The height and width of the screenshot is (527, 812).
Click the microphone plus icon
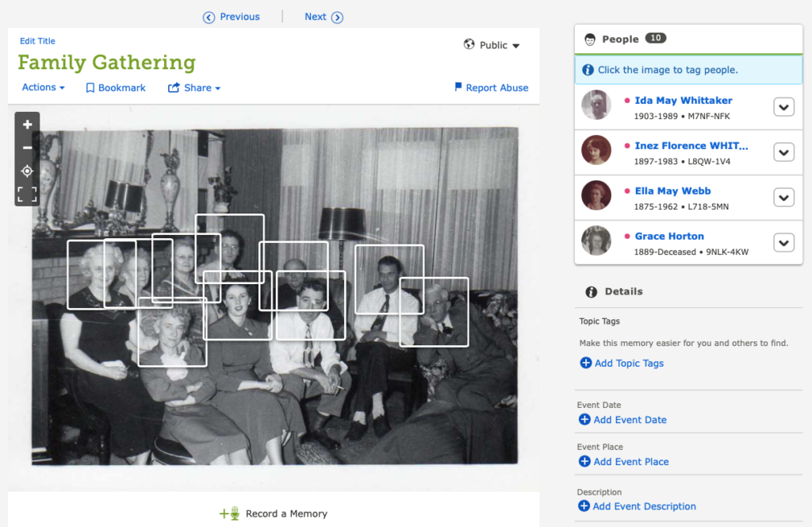(x=229, y=514)
